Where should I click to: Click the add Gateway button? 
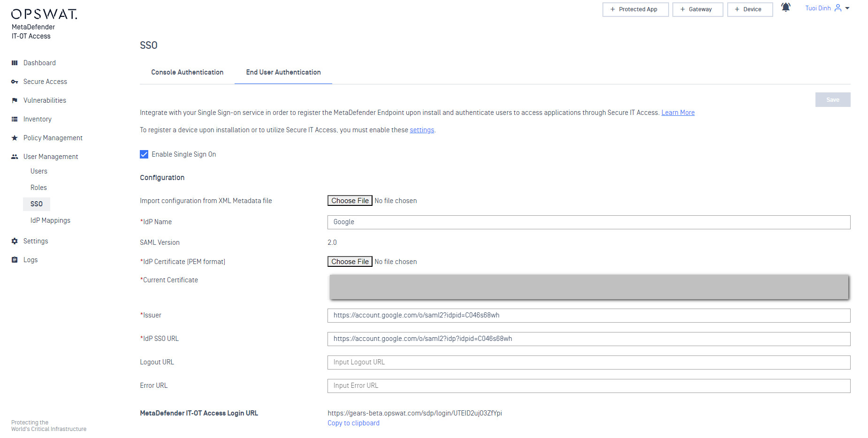coord(698,9)
